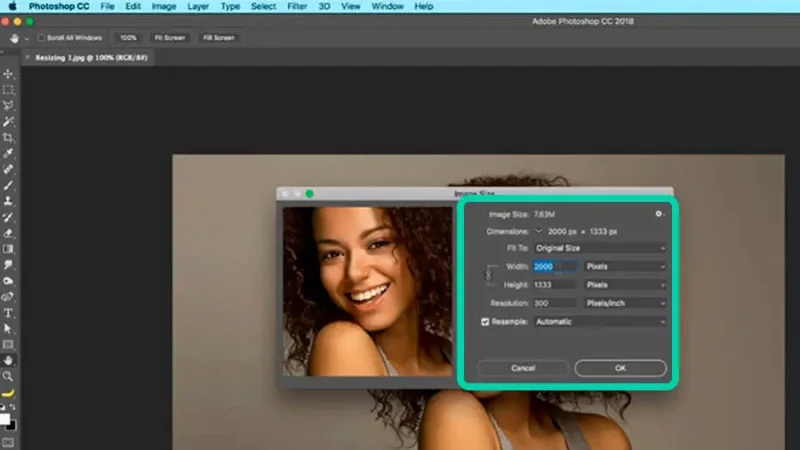Open the 3D menu
The height and width of the screenshot is (450, 800).
tap(324, 6)
